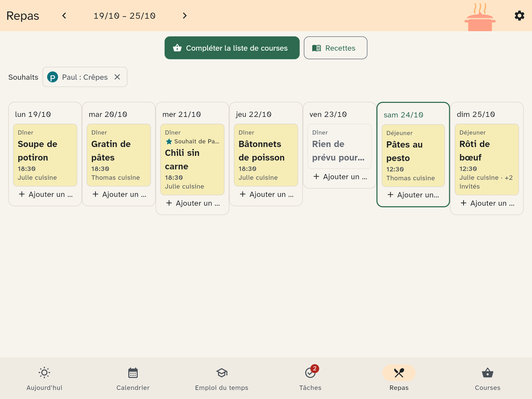Open the Tâches tab with badge
The height and width of the screenshot is (399, 532).
coord(310,378)
